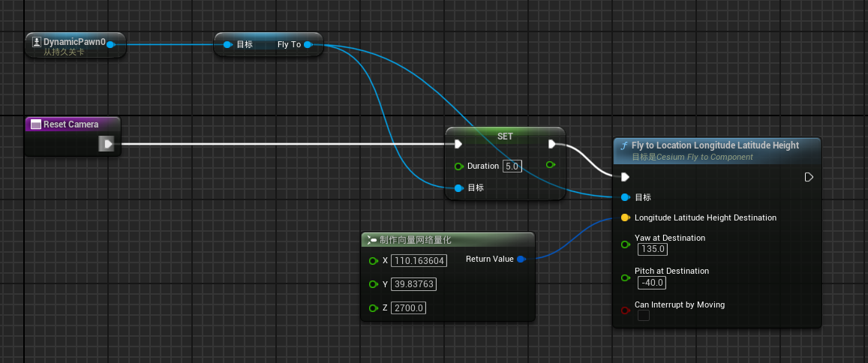This screenshot has height=363, width=868.
Task: Click the Fly To output pin
Action: coord(308,44)
